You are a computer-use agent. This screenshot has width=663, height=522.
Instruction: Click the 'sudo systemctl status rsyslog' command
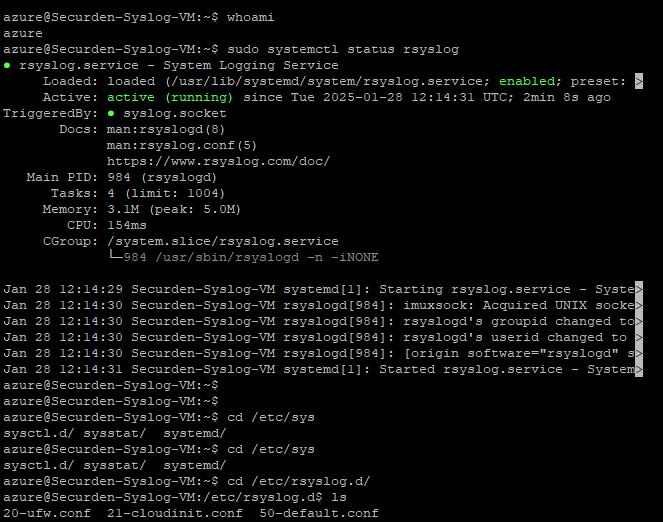[x=343, y=49]
